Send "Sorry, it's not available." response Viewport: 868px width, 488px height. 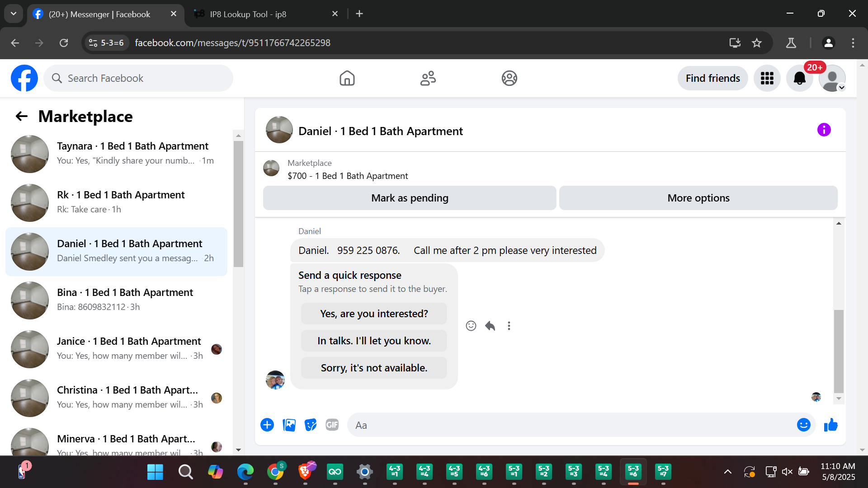point(374,368)
